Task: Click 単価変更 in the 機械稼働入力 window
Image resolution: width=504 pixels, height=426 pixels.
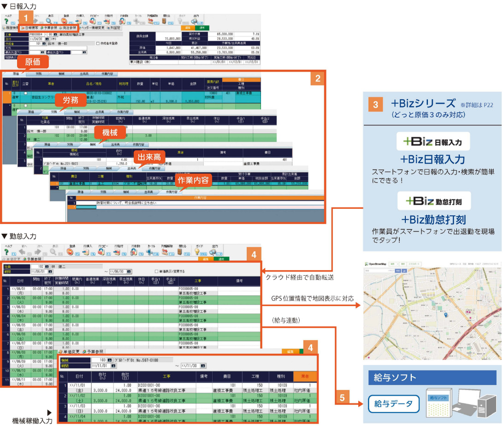Action: [x=69, y=352]
